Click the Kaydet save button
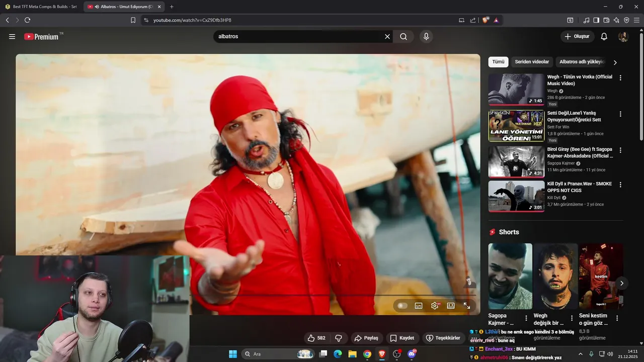 pyautogui.click(x=402, y=338)
